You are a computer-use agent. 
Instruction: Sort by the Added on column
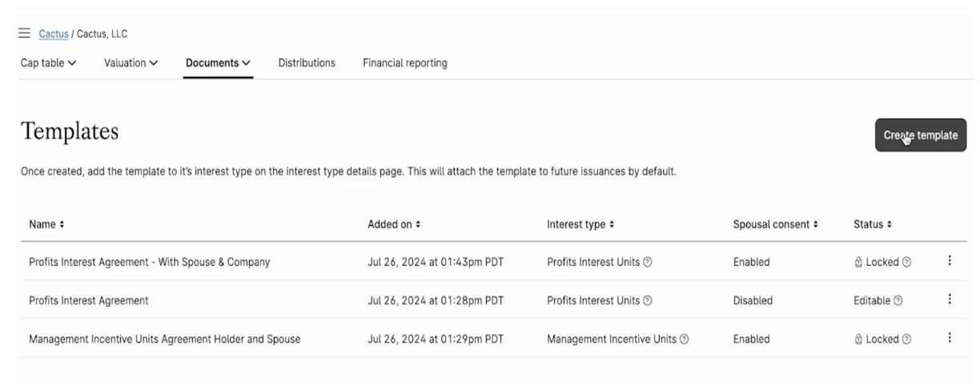pos(393,224)
